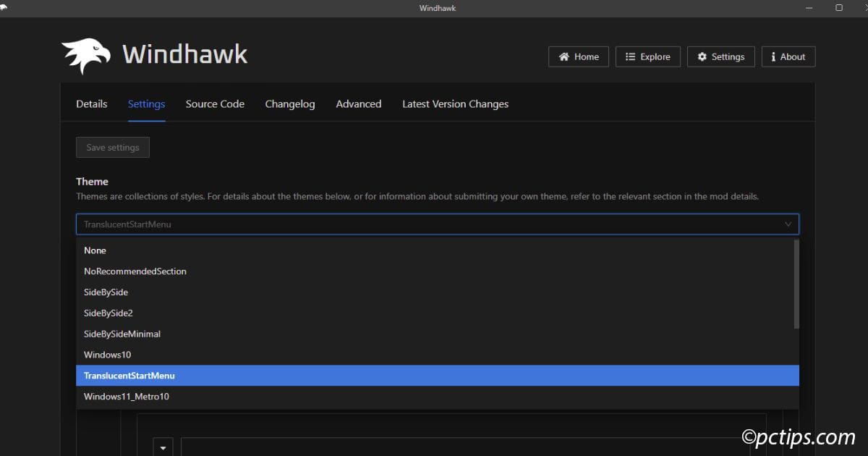Click the Save settings button
Viewport: 868px width, 456px height.
pyautogui.click(x=113, y=148)
